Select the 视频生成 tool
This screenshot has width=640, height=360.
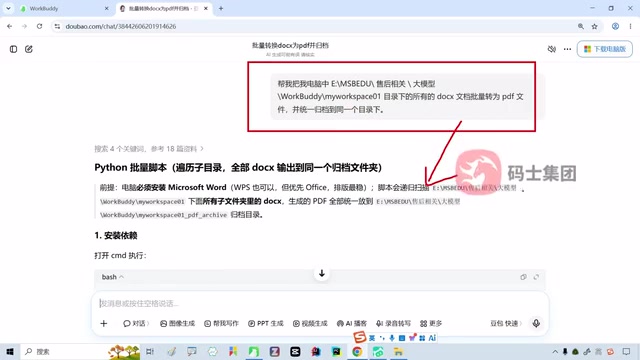(310, 323)
